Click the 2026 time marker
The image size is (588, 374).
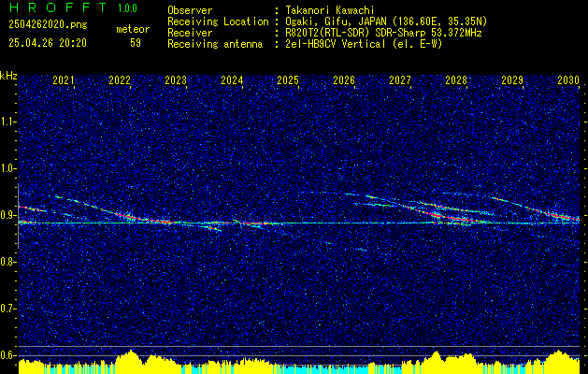coord(344,80)
